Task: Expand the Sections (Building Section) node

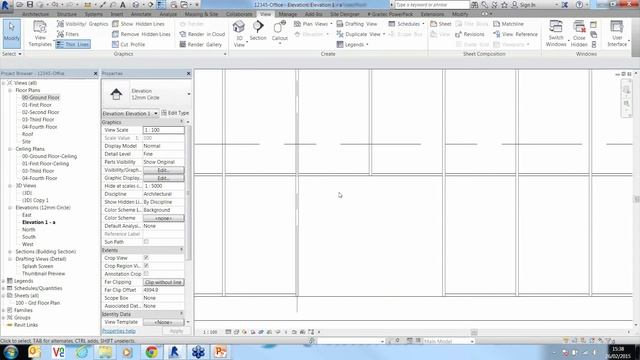Action: (10, 252)
